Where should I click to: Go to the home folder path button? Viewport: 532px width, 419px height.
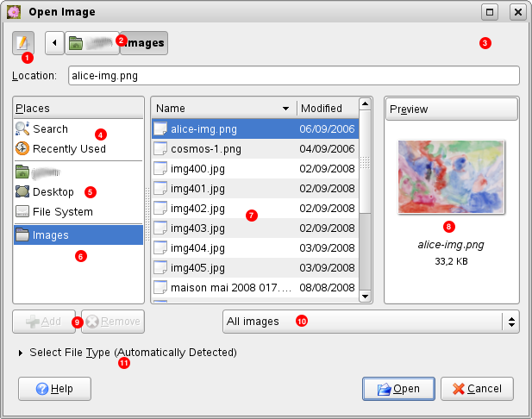click(92, 43)
